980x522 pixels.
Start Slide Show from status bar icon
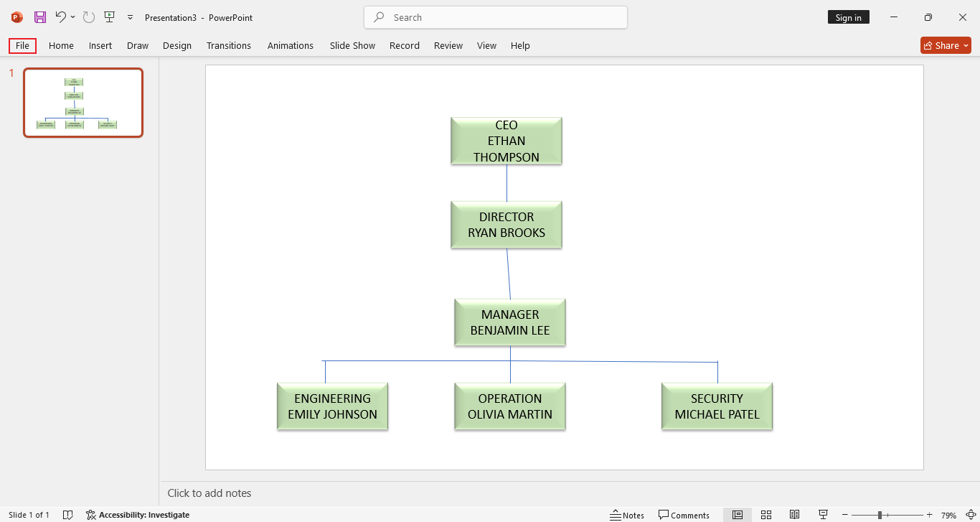coord(824,515)
